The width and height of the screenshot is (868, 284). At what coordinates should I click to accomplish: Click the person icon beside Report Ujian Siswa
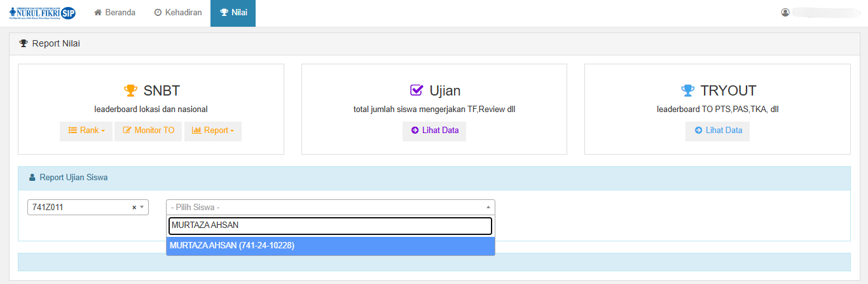coord(32,178)
